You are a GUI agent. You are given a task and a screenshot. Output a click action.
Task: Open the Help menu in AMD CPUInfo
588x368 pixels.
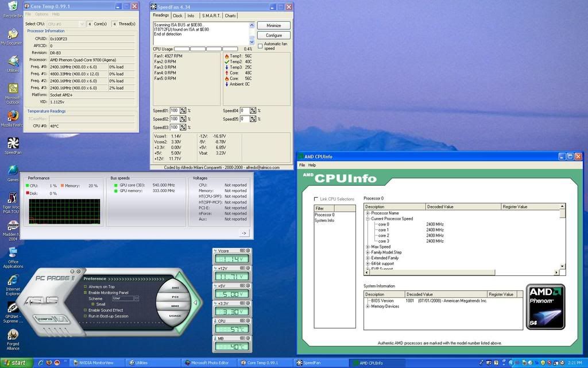[312, 165]
